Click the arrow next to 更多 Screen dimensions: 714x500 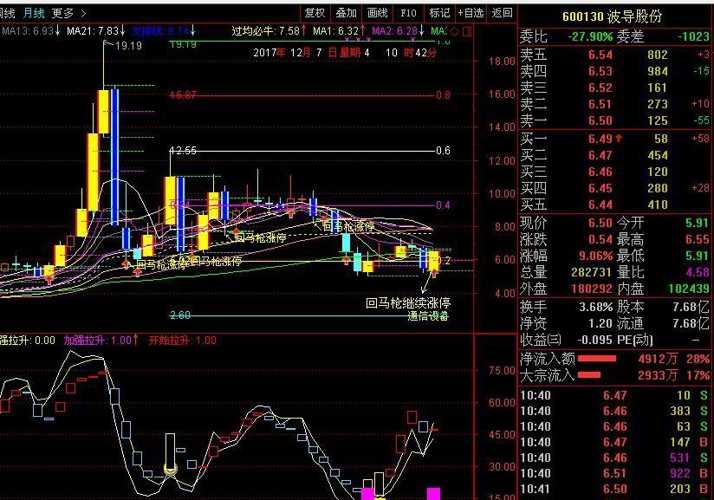coord(82,13)
